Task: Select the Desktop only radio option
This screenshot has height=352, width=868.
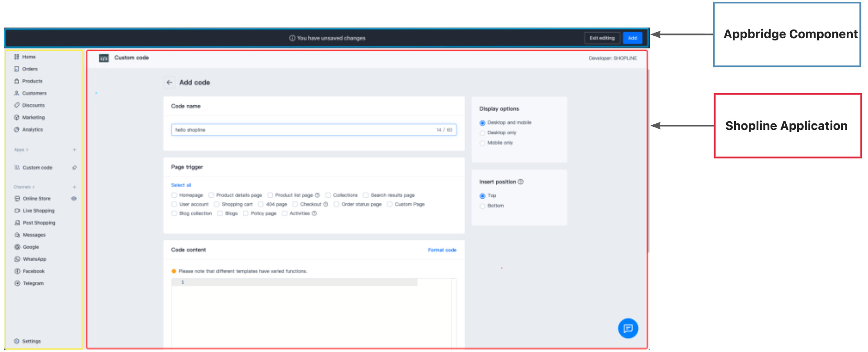Action: point(482,133)
